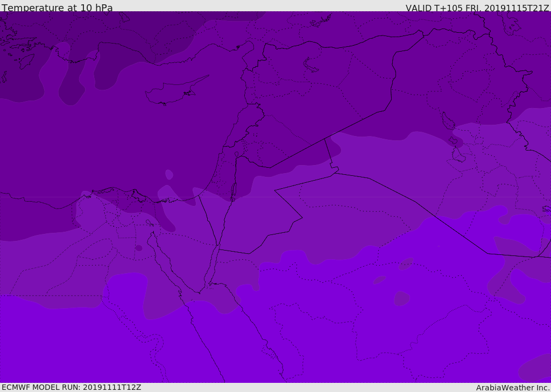
Task: Click the Dead Sea on the map
Action: coord(234,190)
